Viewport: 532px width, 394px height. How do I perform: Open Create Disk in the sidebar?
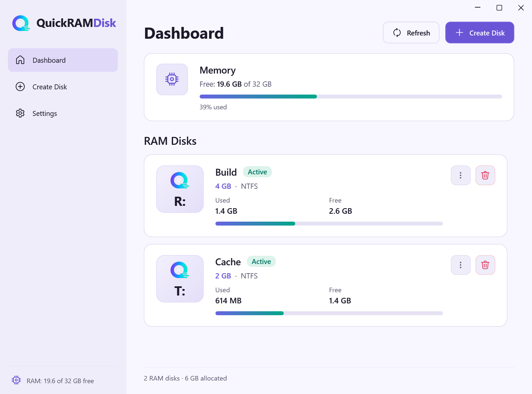tap(63, 87)
